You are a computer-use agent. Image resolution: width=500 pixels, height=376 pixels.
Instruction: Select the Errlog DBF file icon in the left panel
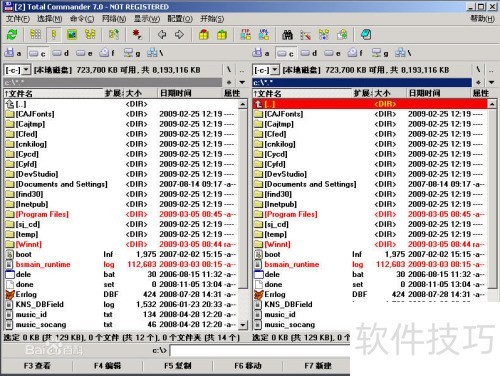point(10,294)
